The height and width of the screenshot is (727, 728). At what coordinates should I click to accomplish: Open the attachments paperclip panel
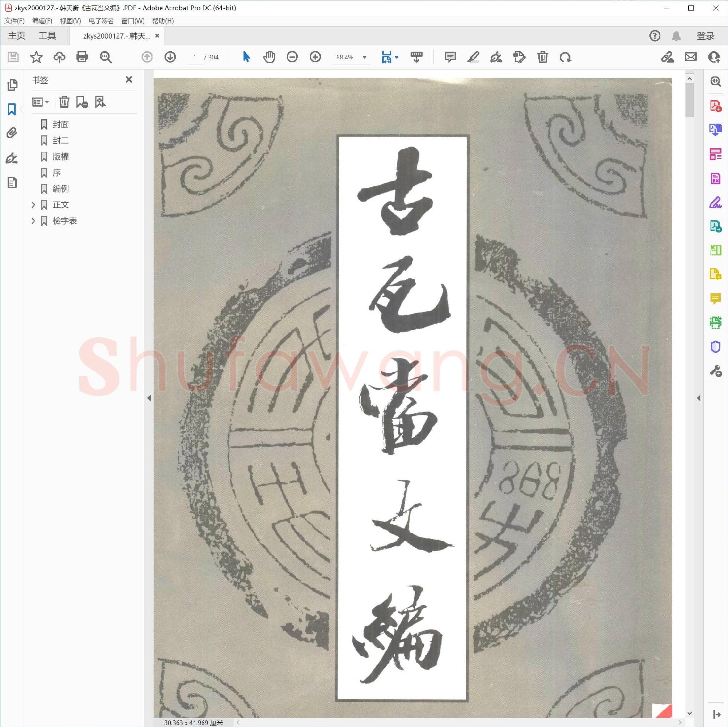pyautogui.click(x=12, y=133)
